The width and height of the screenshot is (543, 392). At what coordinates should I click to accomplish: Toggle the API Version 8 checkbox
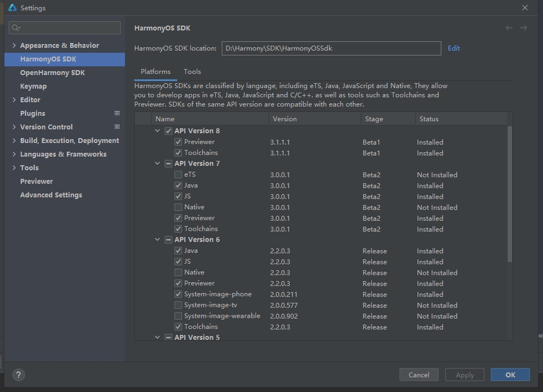click(x=168, y=131)
